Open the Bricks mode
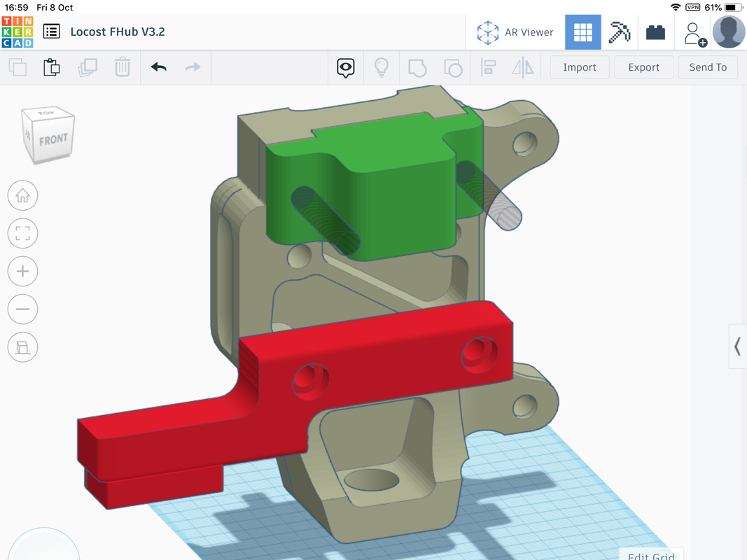Screen dimensions: 747x560 click(655, 32)
